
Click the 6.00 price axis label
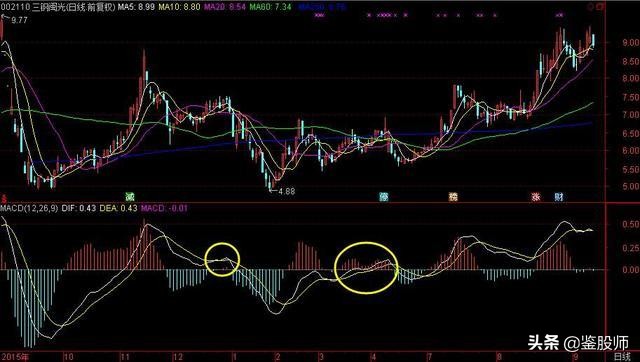pos(631,150)
